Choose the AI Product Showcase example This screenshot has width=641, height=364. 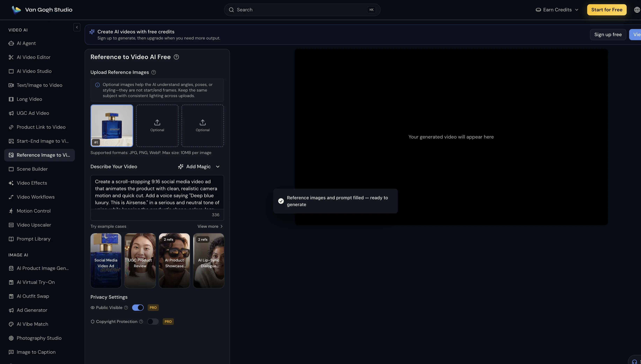coord(174,261)
